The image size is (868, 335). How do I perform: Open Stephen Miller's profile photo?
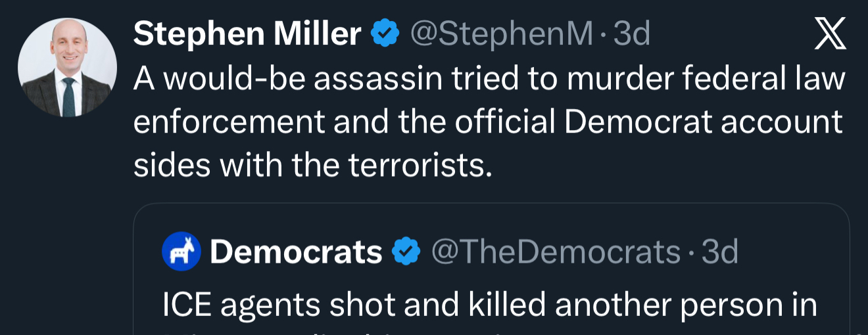67,68
